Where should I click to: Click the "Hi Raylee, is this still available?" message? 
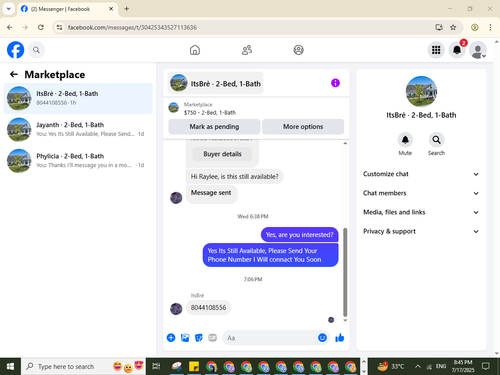(x=234, y=176)
